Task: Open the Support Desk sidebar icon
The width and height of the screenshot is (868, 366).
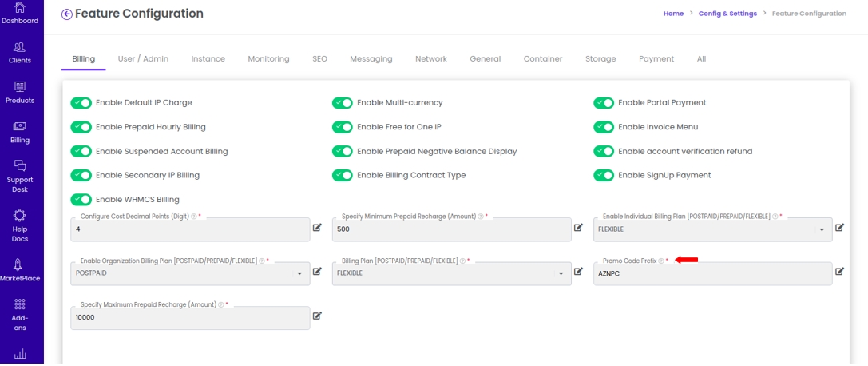Action: point(20,165)
